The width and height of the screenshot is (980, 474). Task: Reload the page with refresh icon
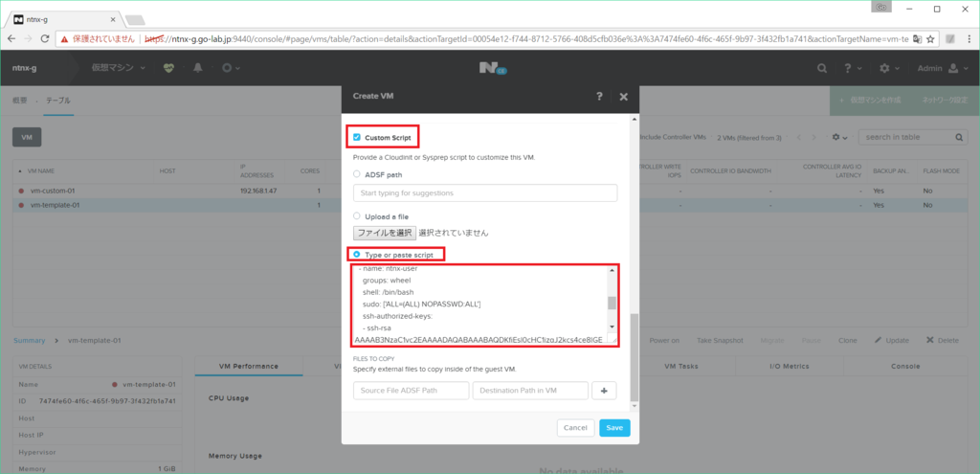coord(45,38)
